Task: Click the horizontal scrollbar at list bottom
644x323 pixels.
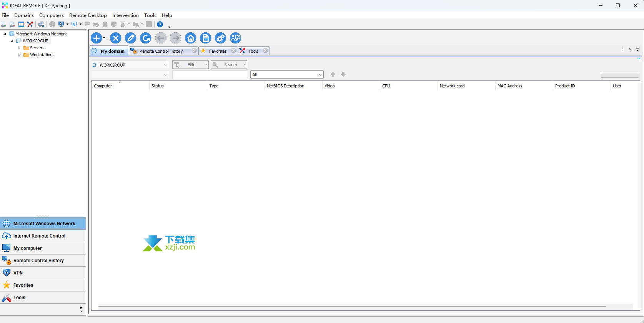Action: [x=352, y=307]
